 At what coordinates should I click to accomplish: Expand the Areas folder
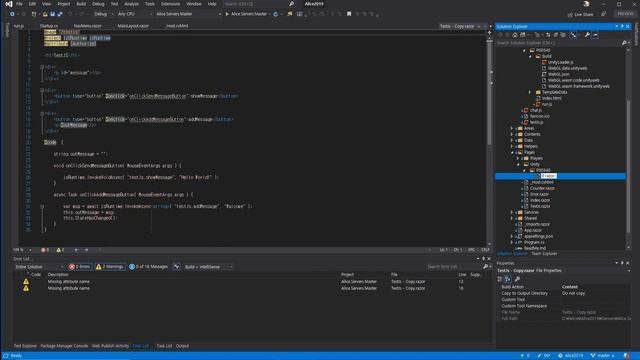[512, 128]
